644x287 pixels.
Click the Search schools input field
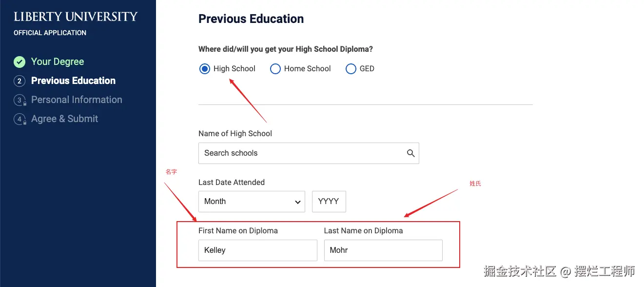(x=302, y=153)
